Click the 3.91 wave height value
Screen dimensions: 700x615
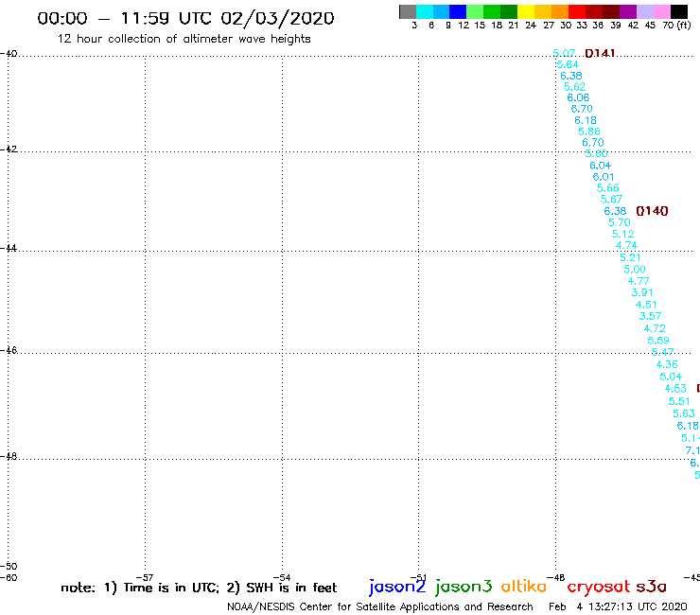[x=642, y=292]
